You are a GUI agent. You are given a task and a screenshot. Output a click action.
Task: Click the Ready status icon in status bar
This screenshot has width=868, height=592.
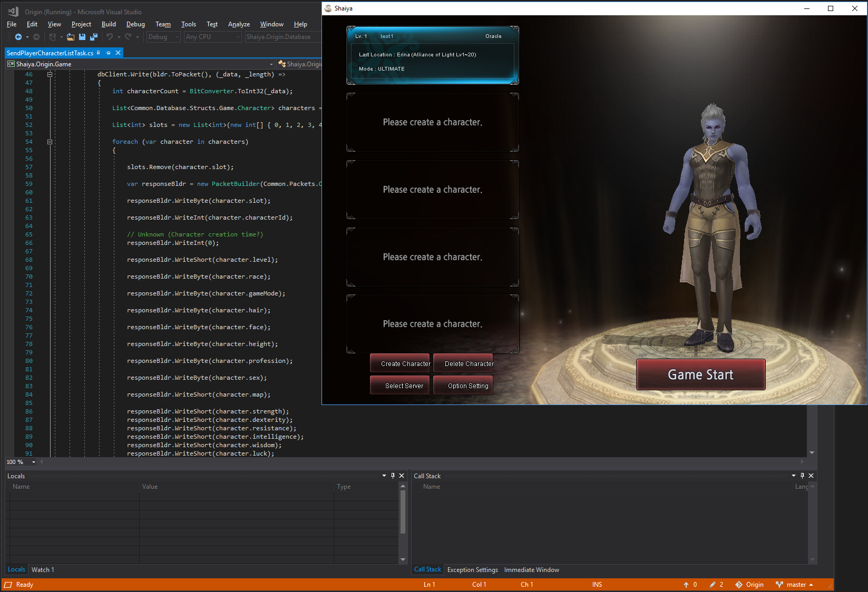[x=8, y=585]
